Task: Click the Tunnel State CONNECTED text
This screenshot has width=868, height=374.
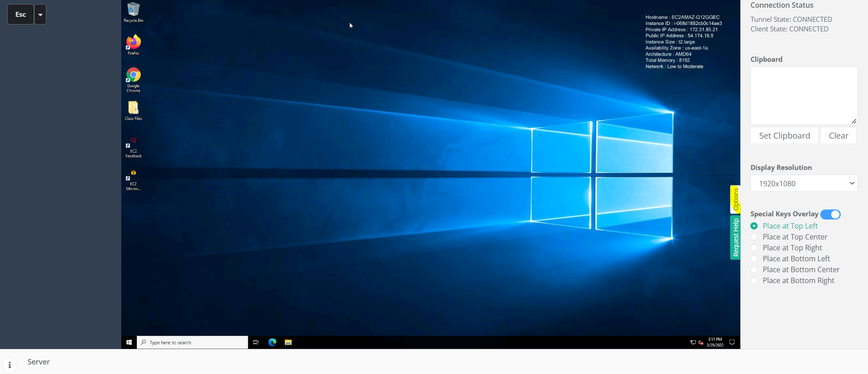Action: click(x=791, y=19)
